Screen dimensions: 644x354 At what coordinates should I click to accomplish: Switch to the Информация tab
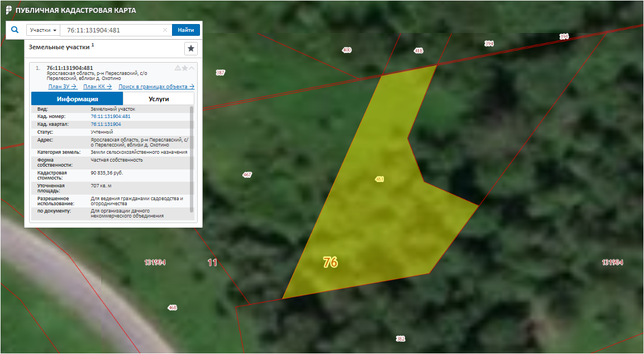pyautogui.click(x=77, y=98)
